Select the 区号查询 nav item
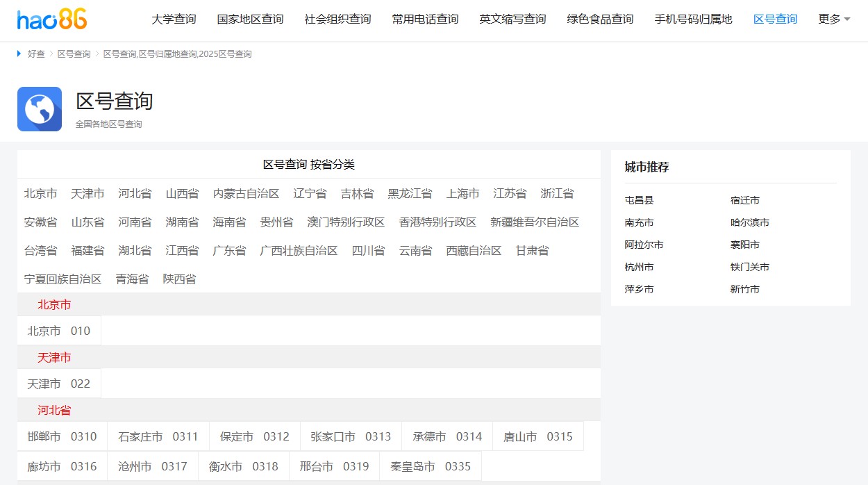The width and height of the screenshot is (868, 485). 775,19
